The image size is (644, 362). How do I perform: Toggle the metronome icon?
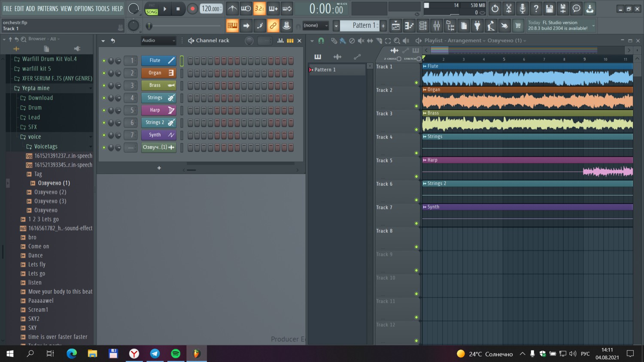(x=232, y=9)
